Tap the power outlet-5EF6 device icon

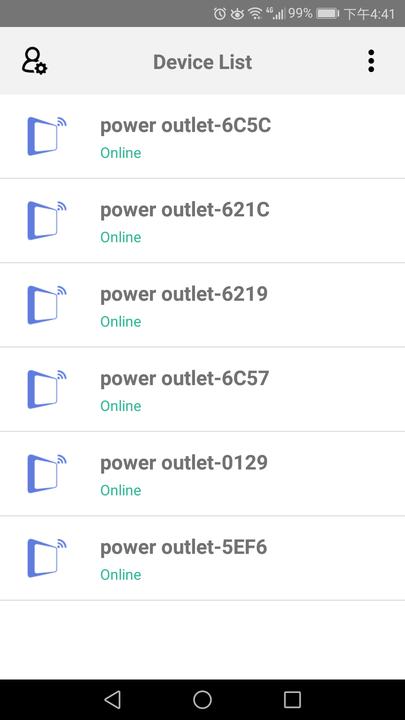tap(47, 558)
